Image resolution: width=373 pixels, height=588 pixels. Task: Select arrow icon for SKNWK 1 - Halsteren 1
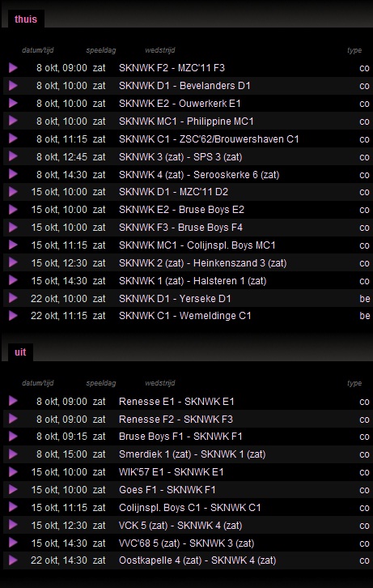pyautogui.click(x=13, y=280)
